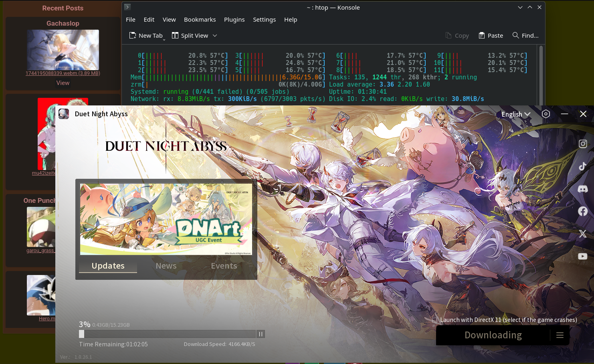Click the download progress bar
Screen dimensions: 594x364
[x=168, y=334]
